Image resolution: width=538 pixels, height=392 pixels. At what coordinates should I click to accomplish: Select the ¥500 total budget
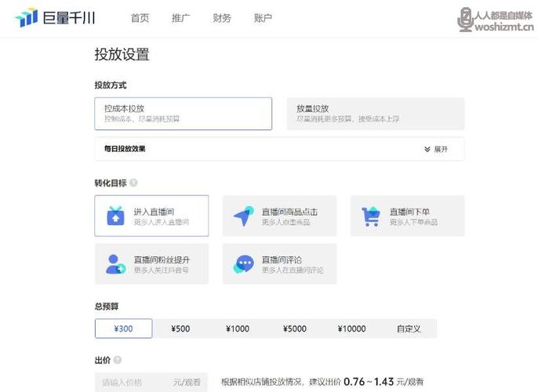(180, 328)
